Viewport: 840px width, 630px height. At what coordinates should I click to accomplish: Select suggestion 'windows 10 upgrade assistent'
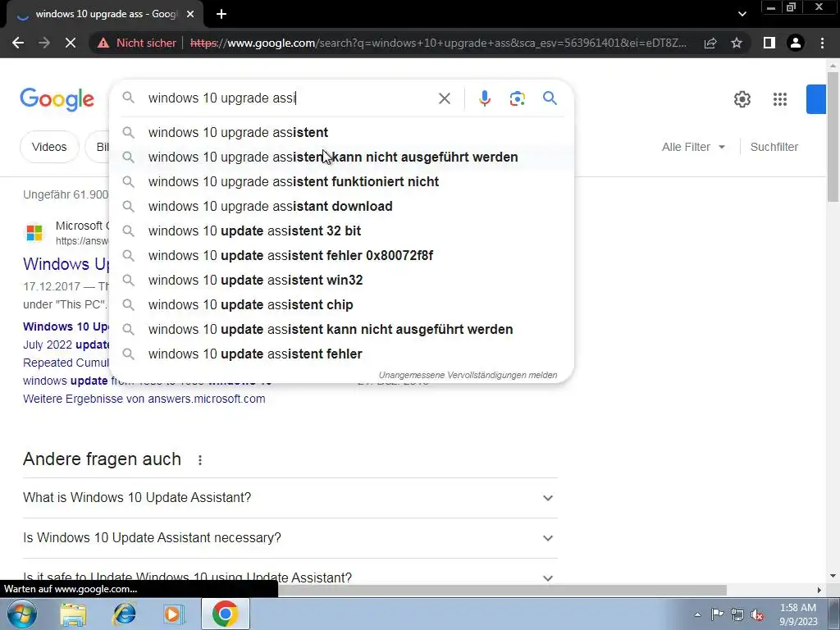[341, 132]
